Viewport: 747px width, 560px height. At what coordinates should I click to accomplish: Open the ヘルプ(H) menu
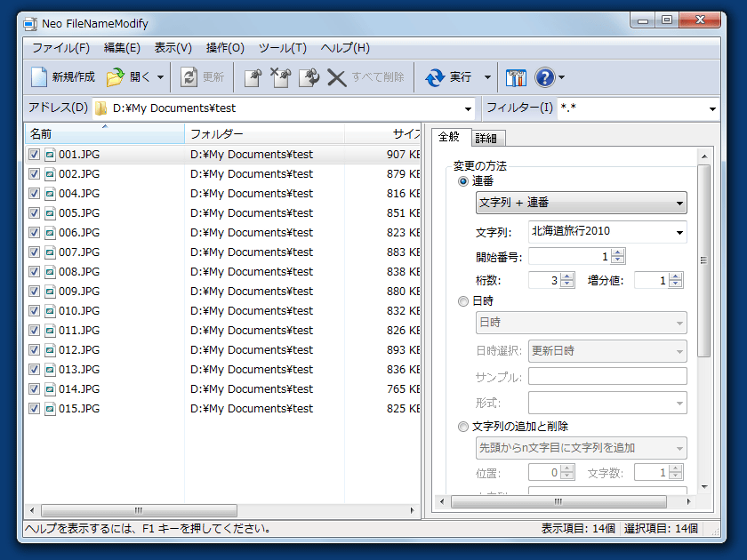(x=345, y=48)
